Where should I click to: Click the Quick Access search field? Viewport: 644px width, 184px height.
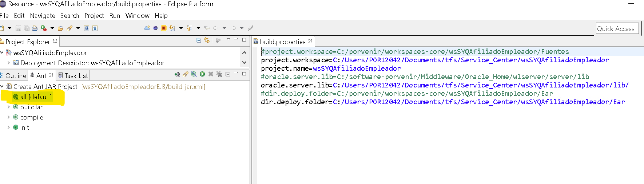[617, 28]
